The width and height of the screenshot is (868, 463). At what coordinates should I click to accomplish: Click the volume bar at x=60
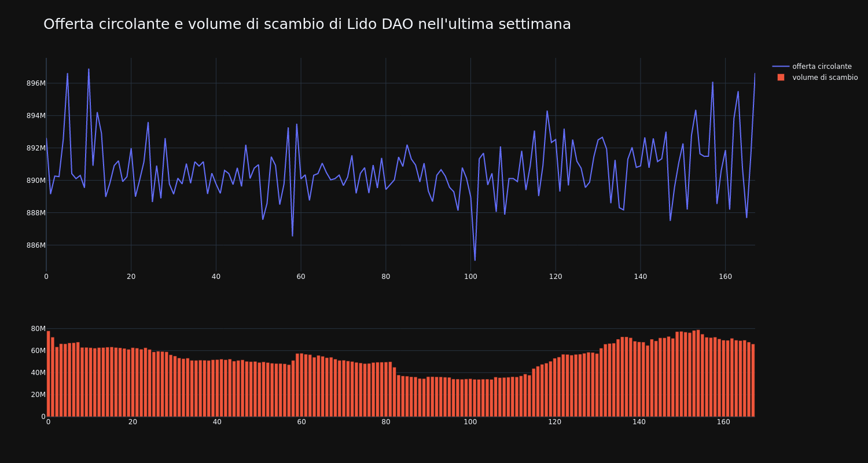(x=301, y=385)
